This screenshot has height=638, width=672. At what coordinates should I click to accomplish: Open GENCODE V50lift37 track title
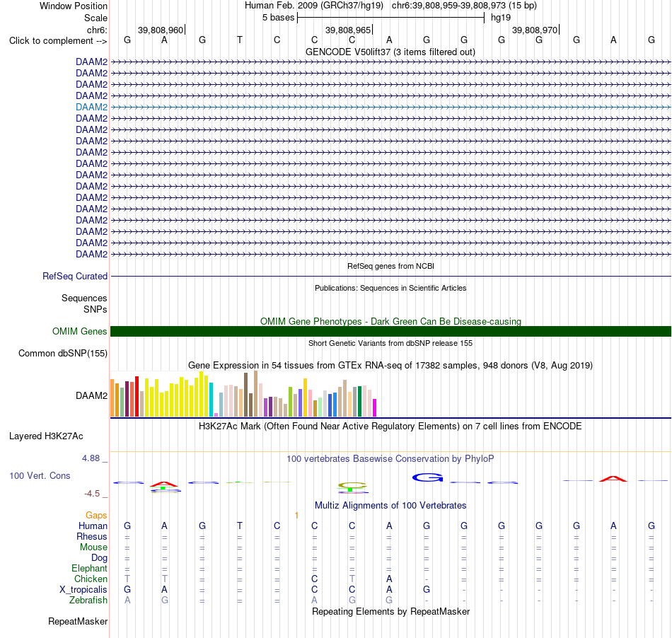click(390, 52)
